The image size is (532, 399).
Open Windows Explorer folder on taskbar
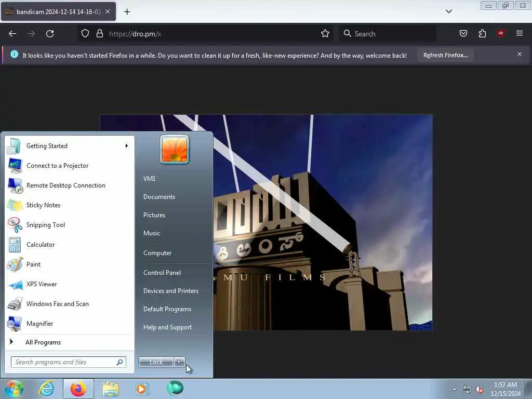[x=111, y=389]
